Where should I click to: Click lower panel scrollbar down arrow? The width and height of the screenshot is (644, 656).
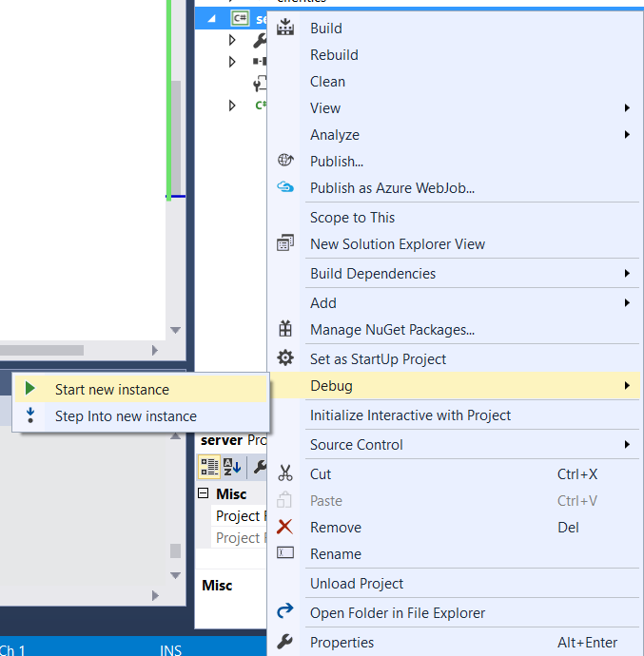pyautogui.click(x=175, y=576)
